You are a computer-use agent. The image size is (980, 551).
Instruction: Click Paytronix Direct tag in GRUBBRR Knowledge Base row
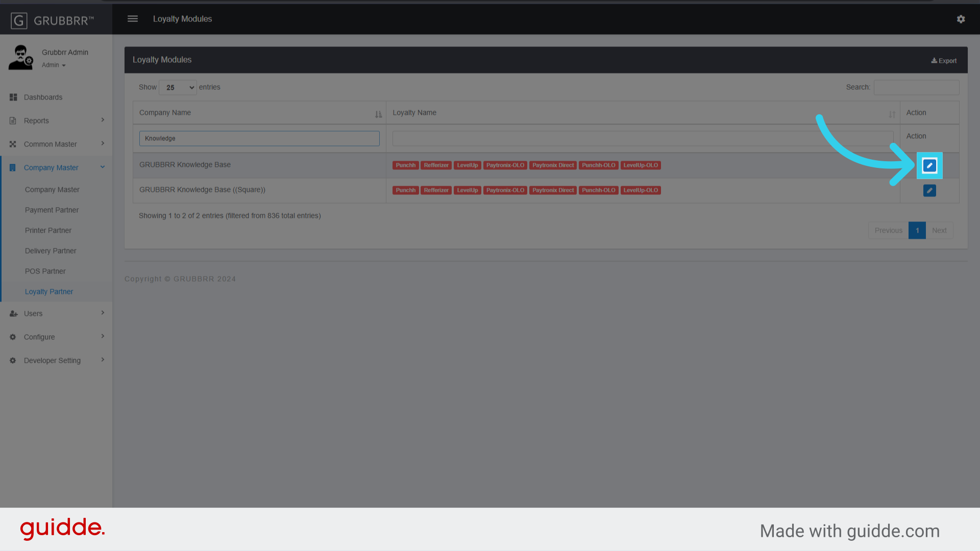pos(553,165)
